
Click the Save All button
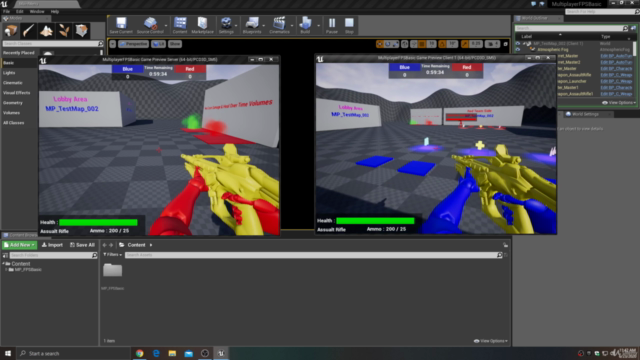[x=82, y=245]
